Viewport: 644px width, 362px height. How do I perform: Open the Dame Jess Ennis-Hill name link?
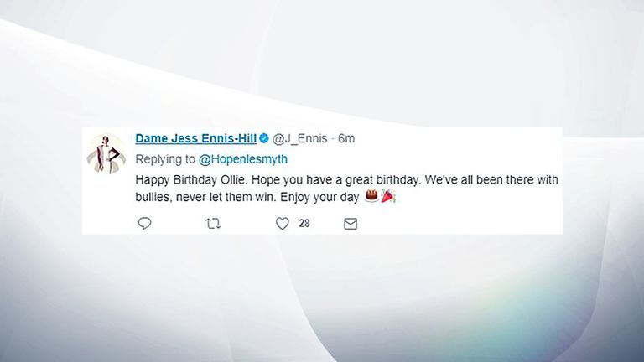tap(195, 139)
